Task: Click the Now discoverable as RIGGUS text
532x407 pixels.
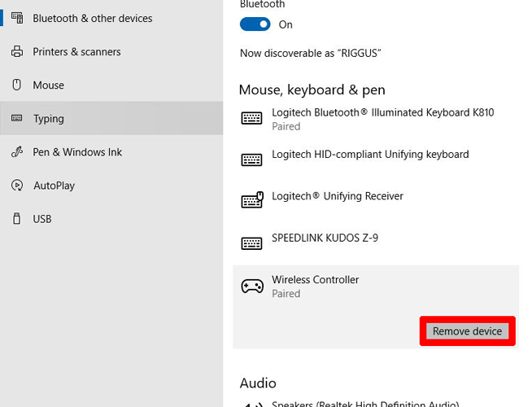Action: (x=311, y=53)
